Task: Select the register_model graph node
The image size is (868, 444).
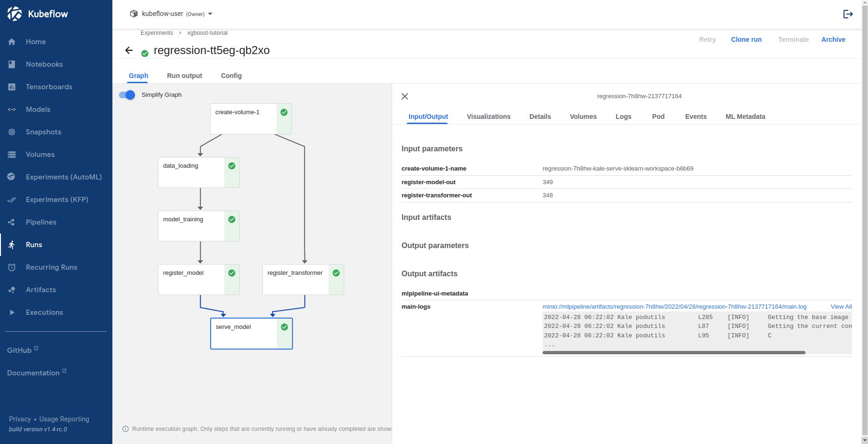Action: tap(198, 280)
